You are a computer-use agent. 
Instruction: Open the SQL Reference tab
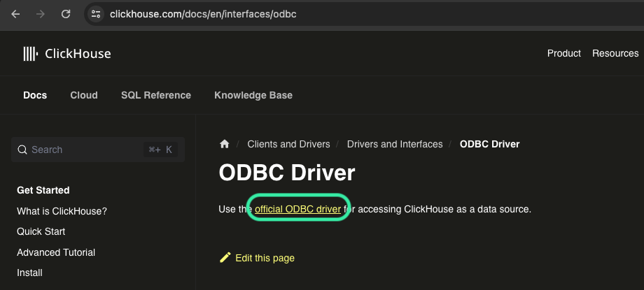click(156, 95)
